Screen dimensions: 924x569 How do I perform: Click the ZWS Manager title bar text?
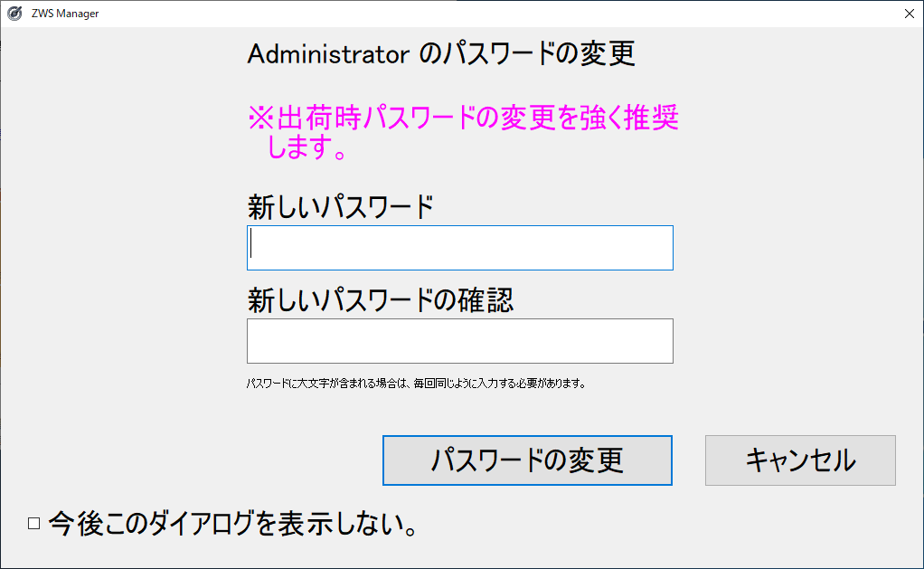[65, 14]
